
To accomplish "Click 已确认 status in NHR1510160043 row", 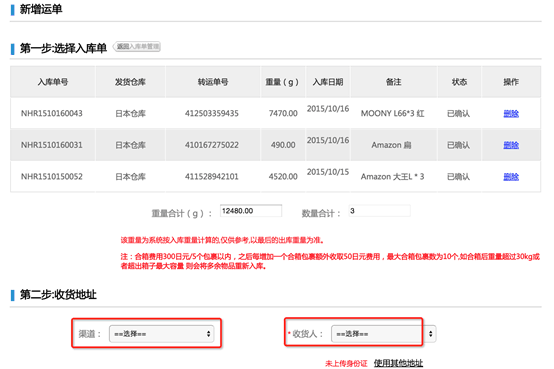I will 458,113.
